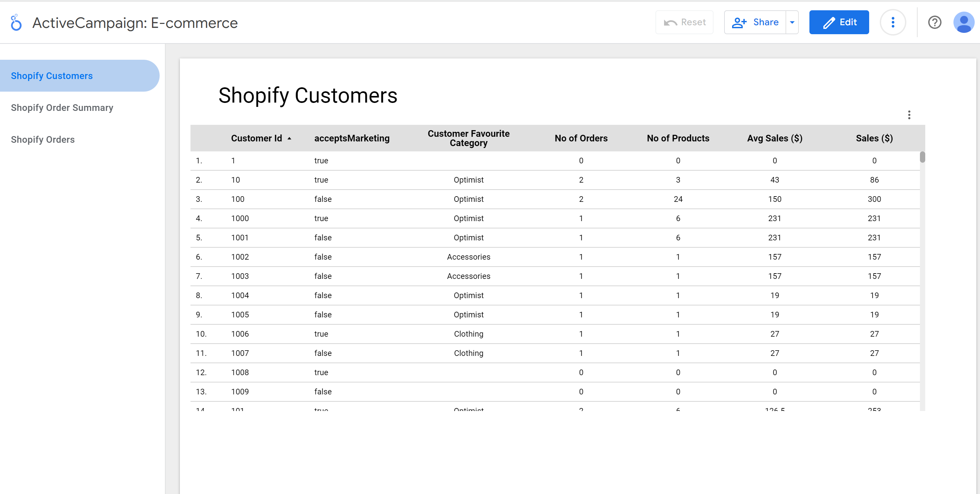980x494 pixels.
Task: Click Optimist category for customer 10
Action: (x=468, y=180)
